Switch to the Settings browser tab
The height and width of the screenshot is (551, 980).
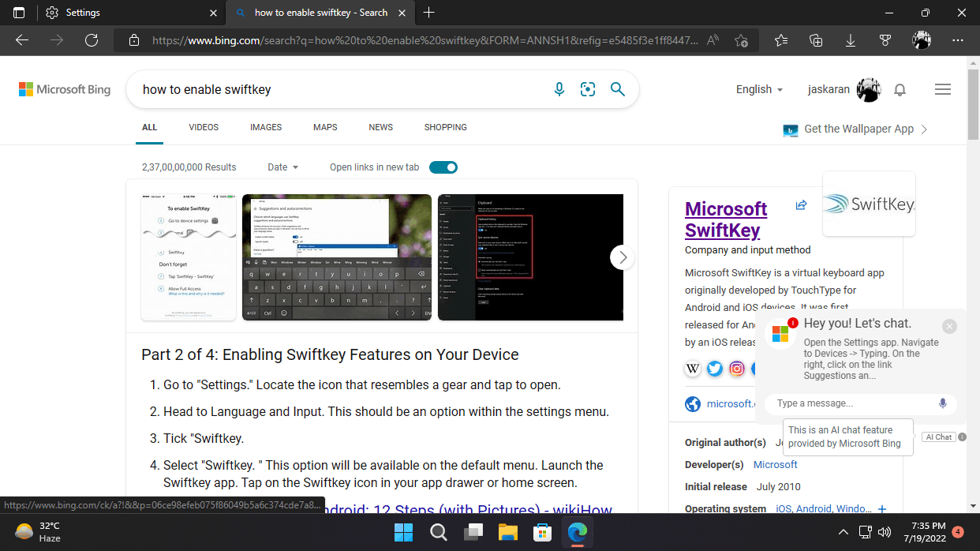coord(130,13)
